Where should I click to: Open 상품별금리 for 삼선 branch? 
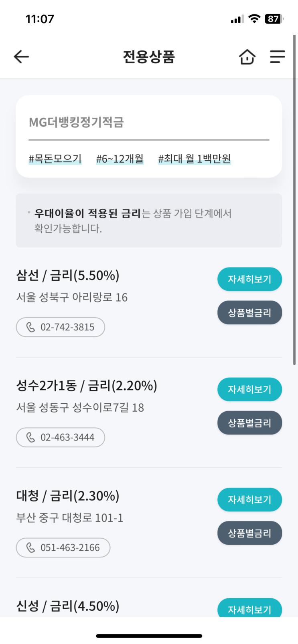(249, 313)
